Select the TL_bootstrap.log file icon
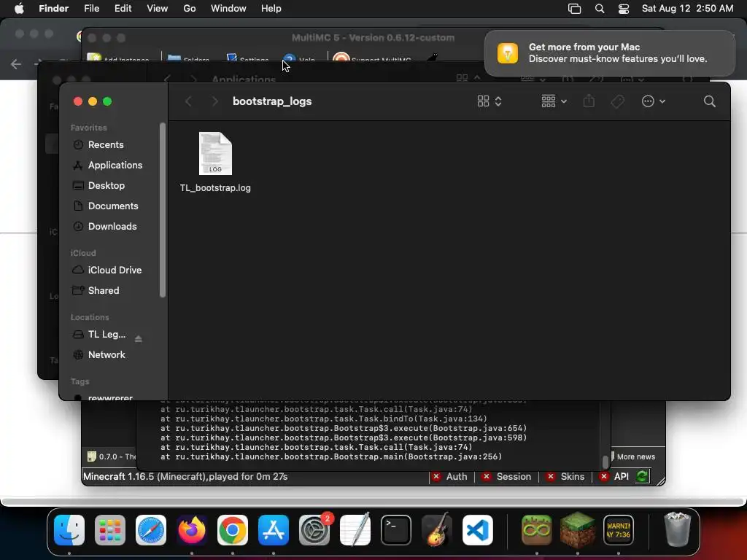 coord(215,153)
